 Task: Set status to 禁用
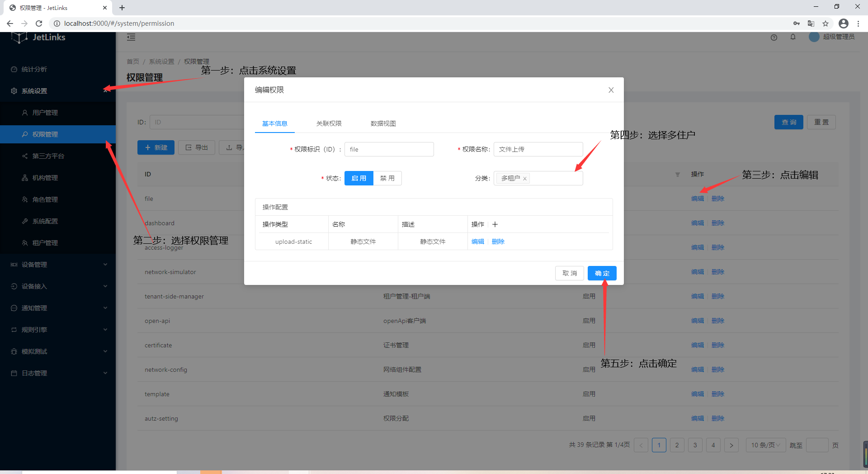387,178
